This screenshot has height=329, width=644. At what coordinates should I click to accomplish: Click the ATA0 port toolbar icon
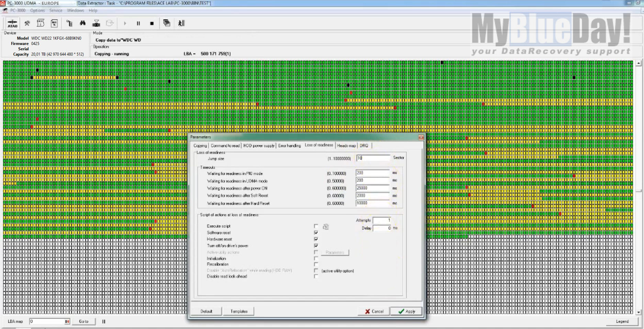pyautogui.click(x=12, y=23)
